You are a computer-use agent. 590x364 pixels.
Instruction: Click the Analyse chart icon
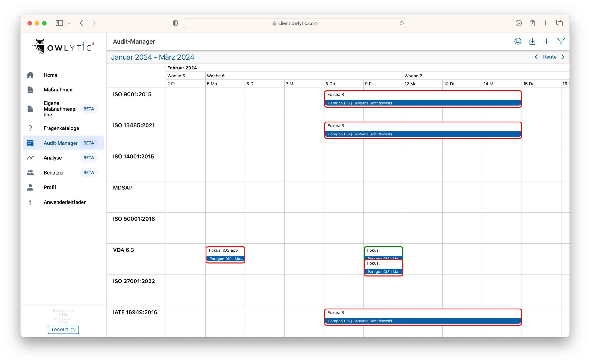pos(30,158)
